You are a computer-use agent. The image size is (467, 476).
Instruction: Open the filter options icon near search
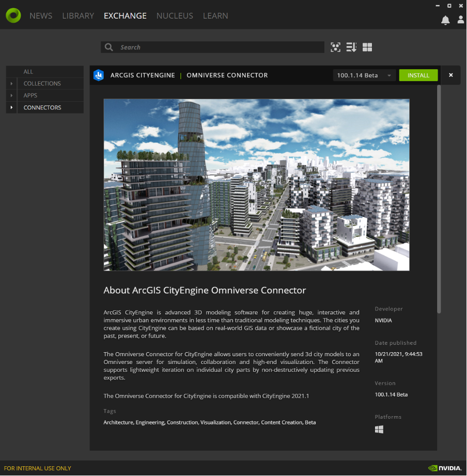(x=335, y=47)
